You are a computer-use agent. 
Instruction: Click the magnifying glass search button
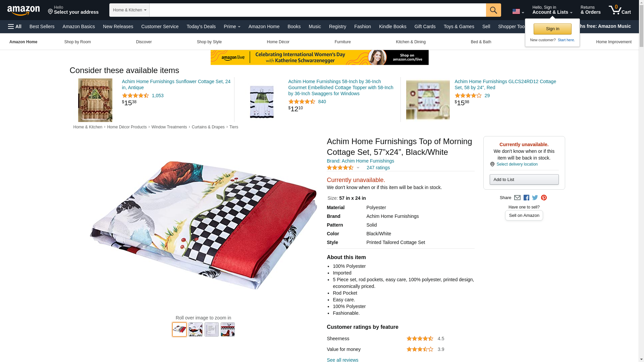[493, 10]
